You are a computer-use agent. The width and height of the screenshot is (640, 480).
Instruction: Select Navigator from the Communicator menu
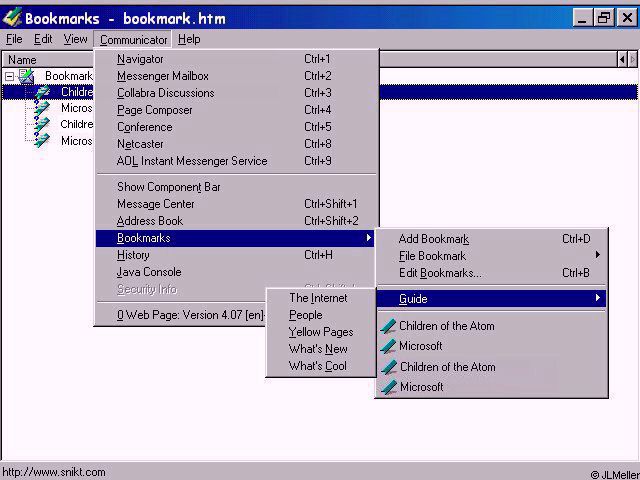pyautogui.click(x=140, y=59)
